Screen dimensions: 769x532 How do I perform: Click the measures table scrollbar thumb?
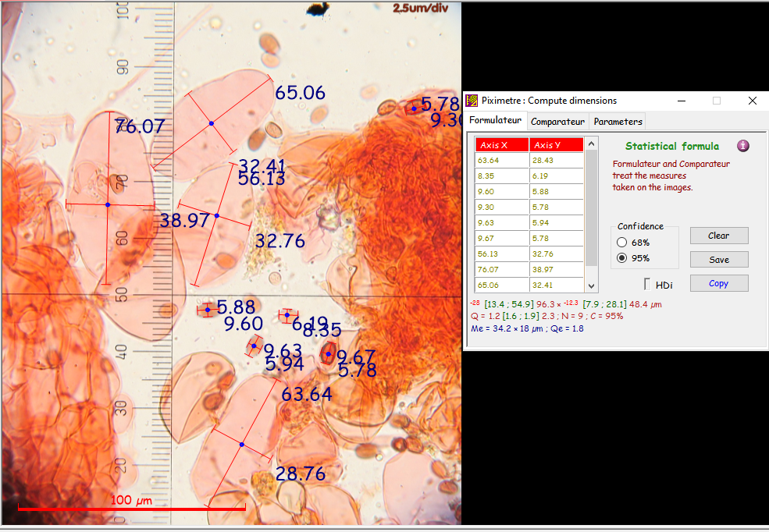click(x=591, y=207)
